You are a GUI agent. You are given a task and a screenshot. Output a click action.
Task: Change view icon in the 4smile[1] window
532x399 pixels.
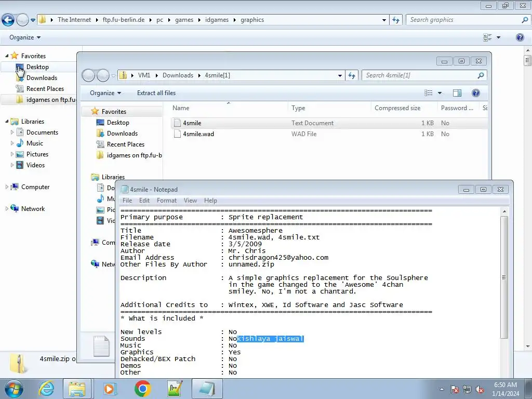click(429, 93)
